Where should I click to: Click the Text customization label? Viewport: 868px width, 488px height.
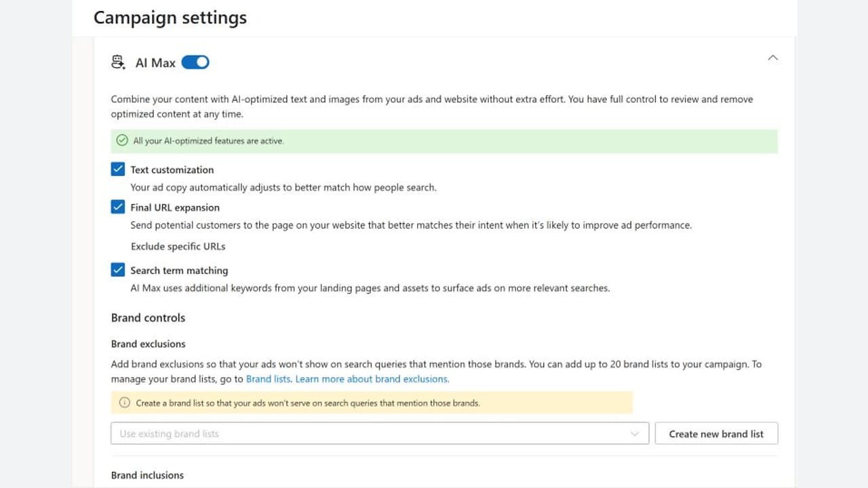[172, 169]
